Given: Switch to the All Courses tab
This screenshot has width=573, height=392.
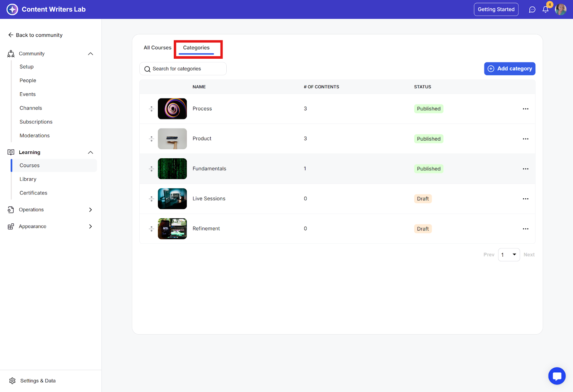Looking at the screenshot, I should [158, 48].
